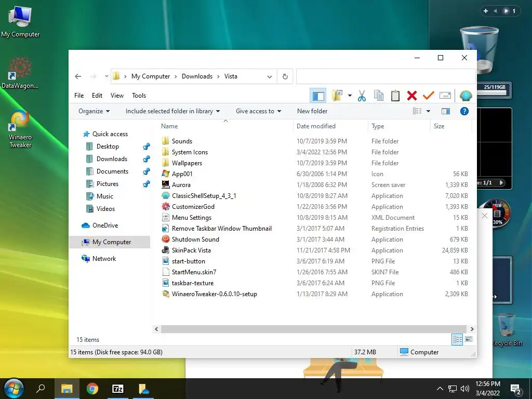Select Quick access in navigation pane
Image resolution: width=532 pixels, height=399 pixels.
tap(110, 134)
